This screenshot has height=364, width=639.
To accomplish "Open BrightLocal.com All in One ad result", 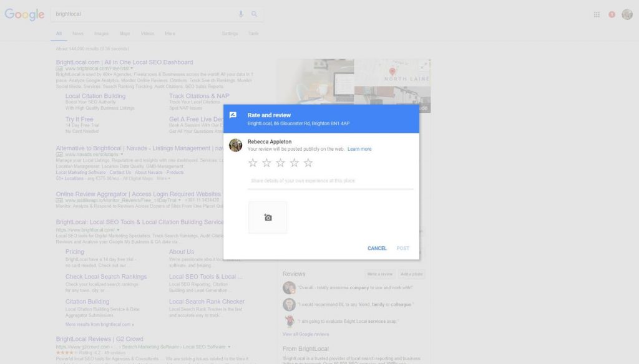I will coord(124,62).
